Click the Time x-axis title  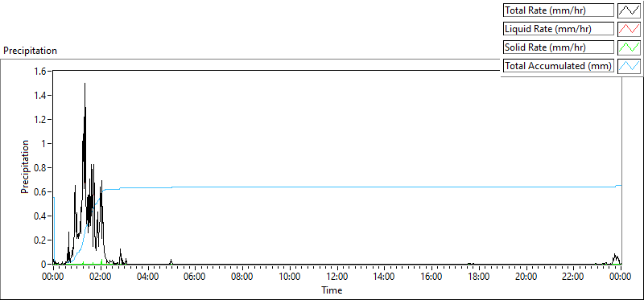[332, 290]
